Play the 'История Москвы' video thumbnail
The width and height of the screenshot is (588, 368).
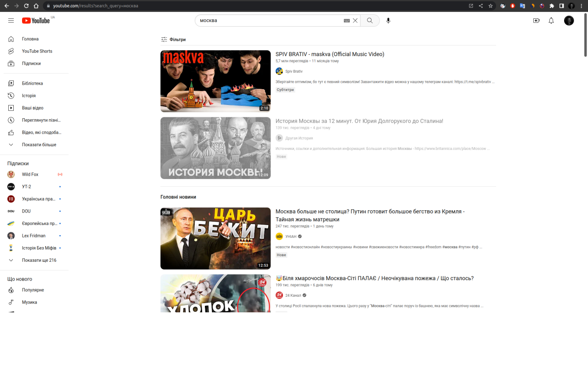click(x=215, y=148)
